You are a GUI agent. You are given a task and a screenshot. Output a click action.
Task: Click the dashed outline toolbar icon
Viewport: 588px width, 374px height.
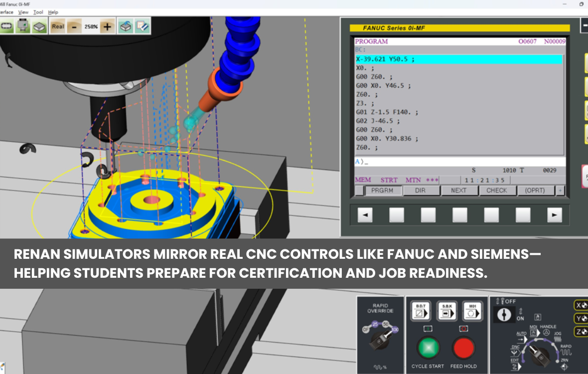point(7,26)
